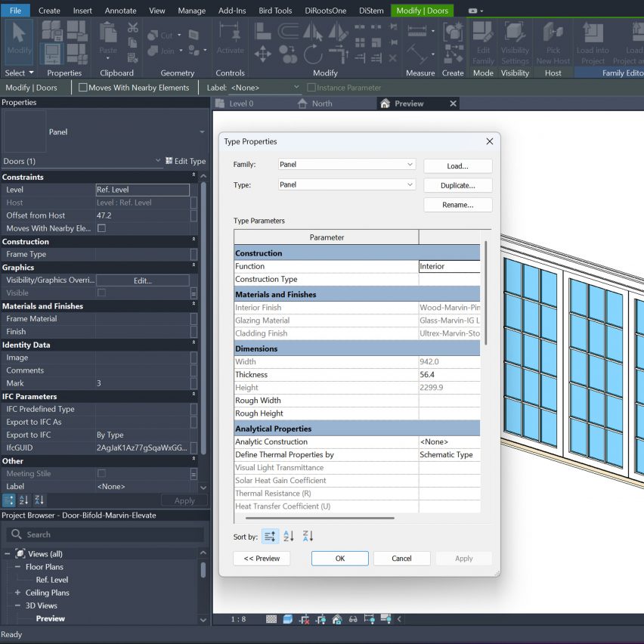Viewport: 644px width, 644px height.
Task: Select the Mirror Pick Axis tool
Action: tap(313, 31)
